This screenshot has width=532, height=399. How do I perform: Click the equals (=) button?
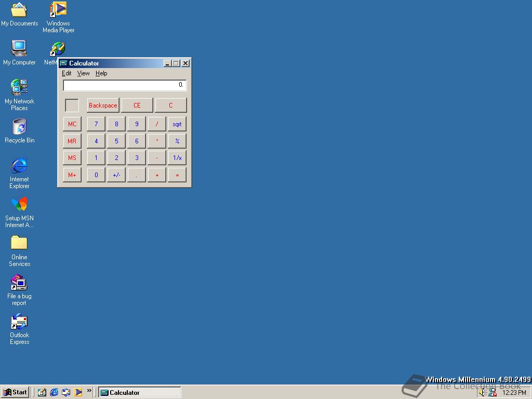177,175
